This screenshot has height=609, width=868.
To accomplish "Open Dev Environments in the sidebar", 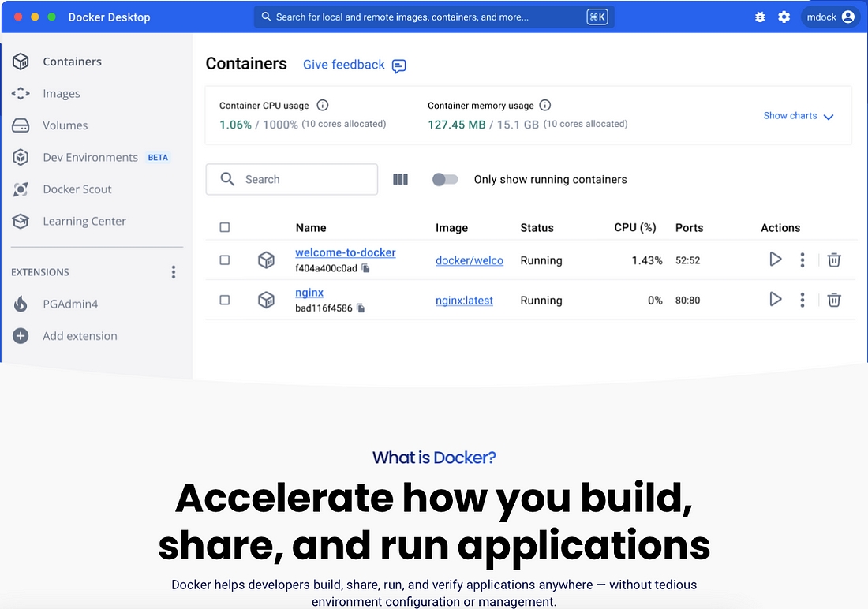I will tap(90, 158).
